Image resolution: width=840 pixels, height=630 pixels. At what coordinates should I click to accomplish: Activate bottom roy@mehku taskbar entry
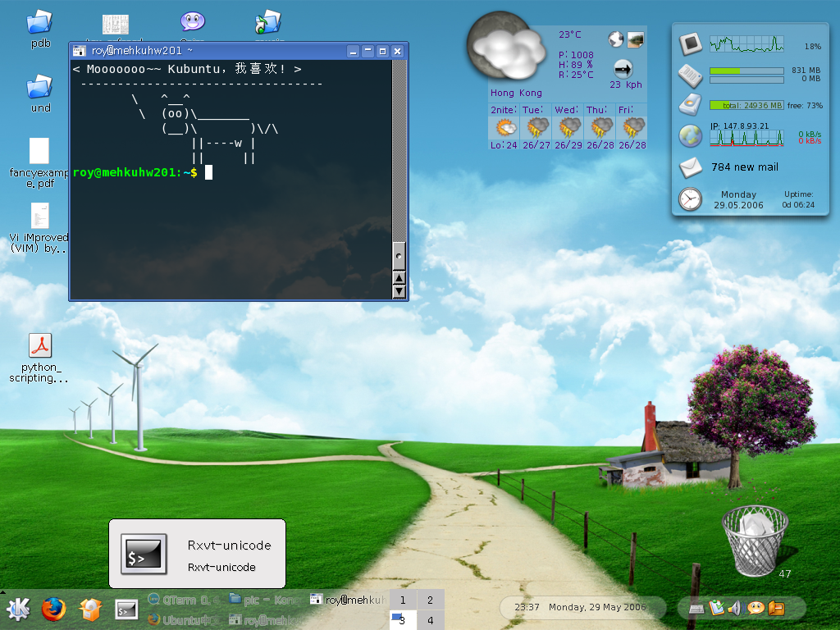coord(264,620)
